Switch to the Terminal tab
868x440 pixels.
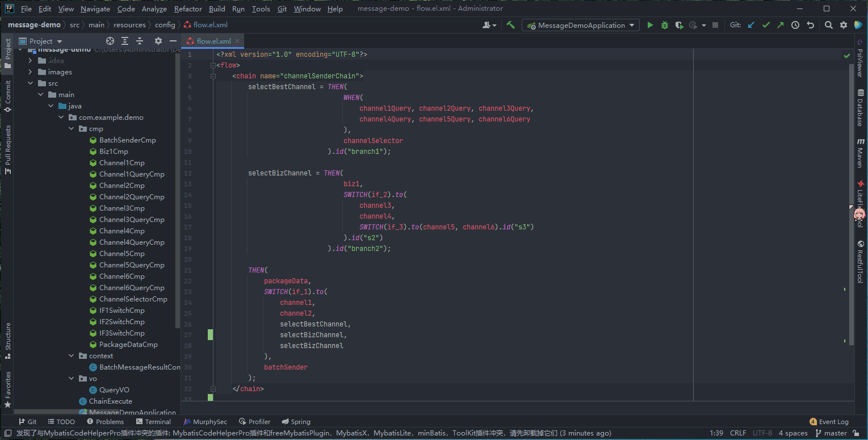153,422
